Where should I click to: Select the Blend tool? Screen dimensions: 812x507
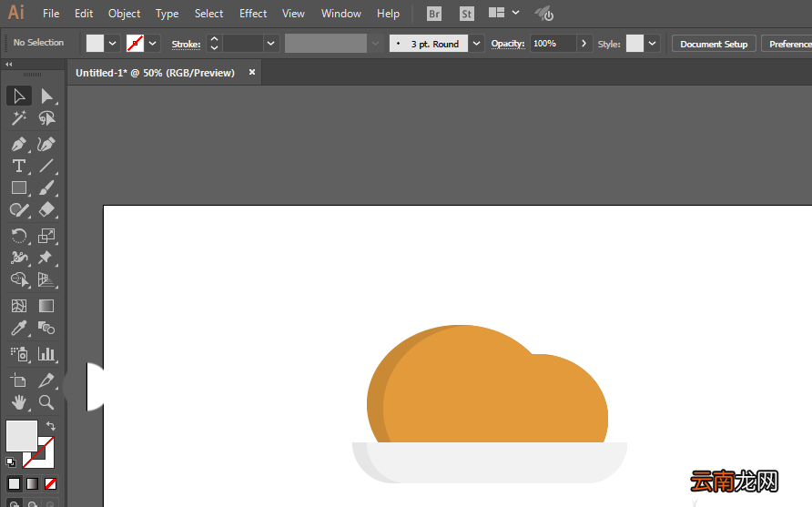tap(46, 328)
